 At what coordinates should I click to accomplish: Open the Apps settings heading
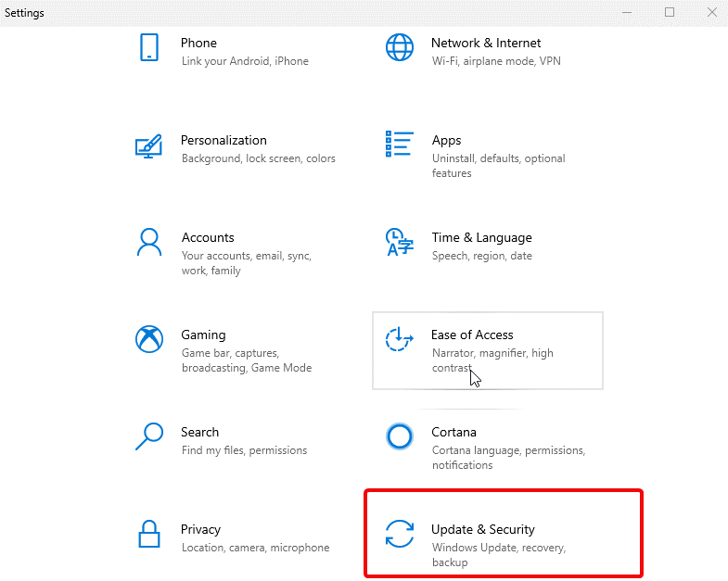click(447, 141)
